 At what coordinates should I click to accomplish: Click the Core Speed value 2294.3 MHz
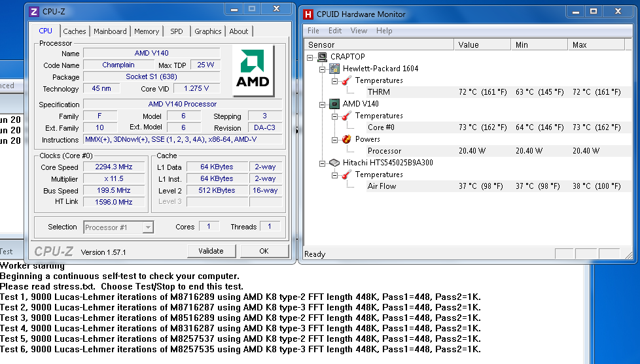(x=114, y=167)
